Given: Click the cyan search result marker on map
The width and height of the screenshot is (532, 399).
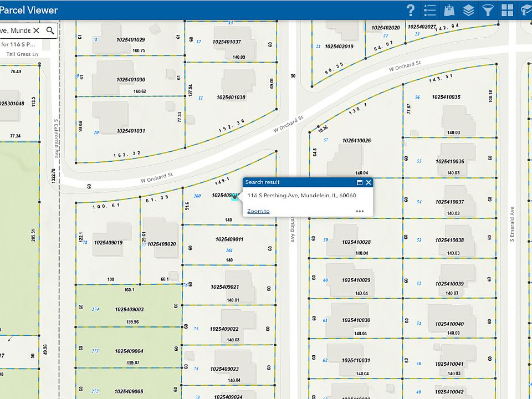Looking at the screenshot, I should click(x=235, y=196).
